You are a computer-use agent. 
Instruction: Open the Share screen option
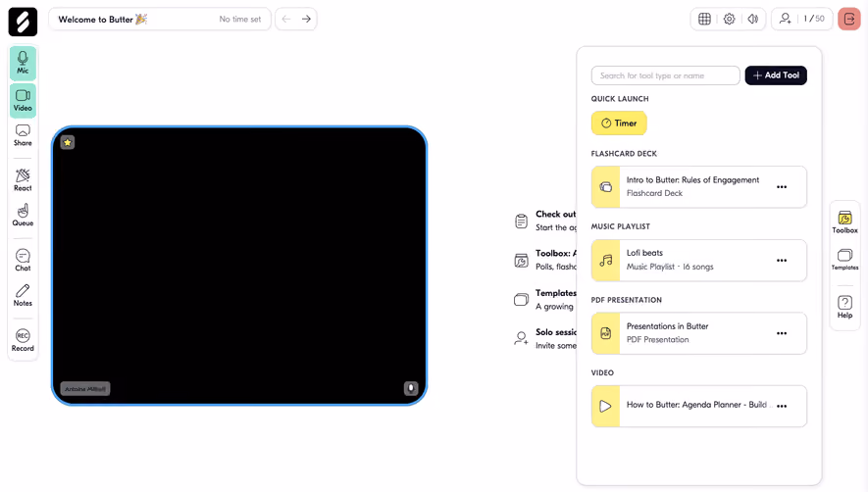(x=23, y=135)
